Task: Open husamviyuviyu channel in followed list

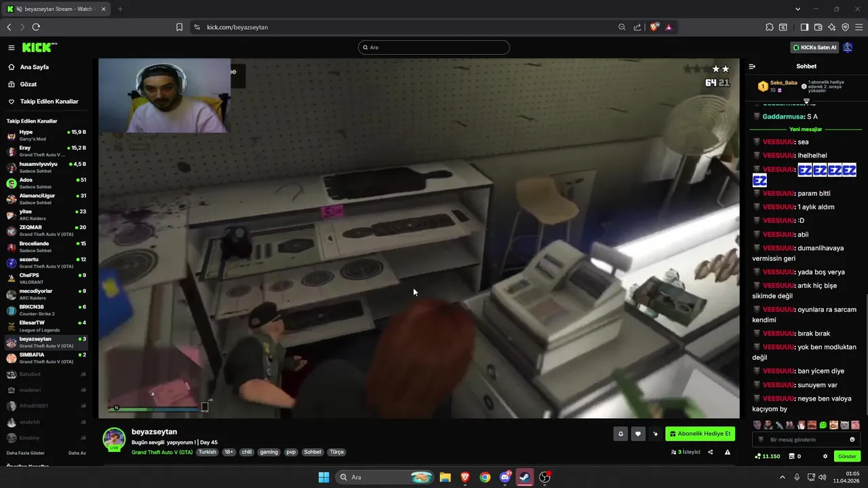Action: (46, 167)
